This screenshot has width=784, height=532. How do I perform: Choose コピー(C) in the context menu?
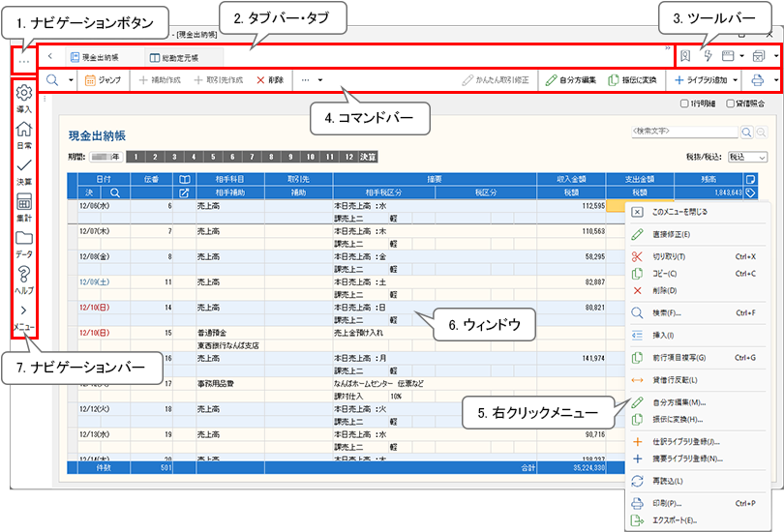pos(696,274)
